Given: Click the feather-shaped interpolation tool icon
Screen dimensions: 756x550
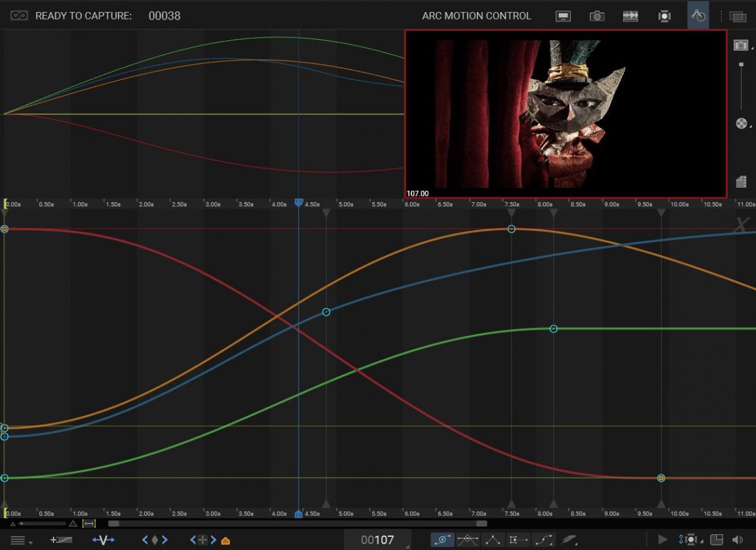Looking at the screenshot, I should point(570,540).
